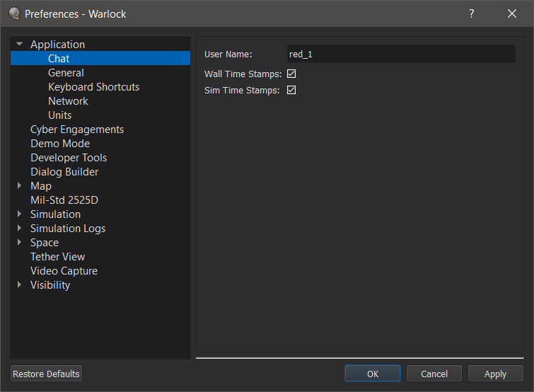Click the 'Sim Time Stamps:' label
Image resolution: width=534 pixels, height=392 pixels.
[x=242, y=91]
